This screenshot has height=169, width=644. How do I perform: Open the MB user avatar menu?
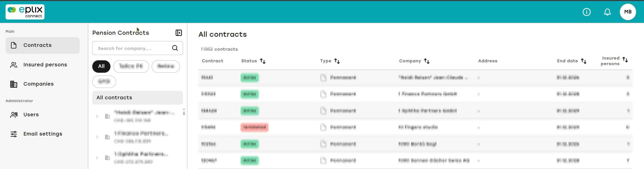click(x=628, y=12)
